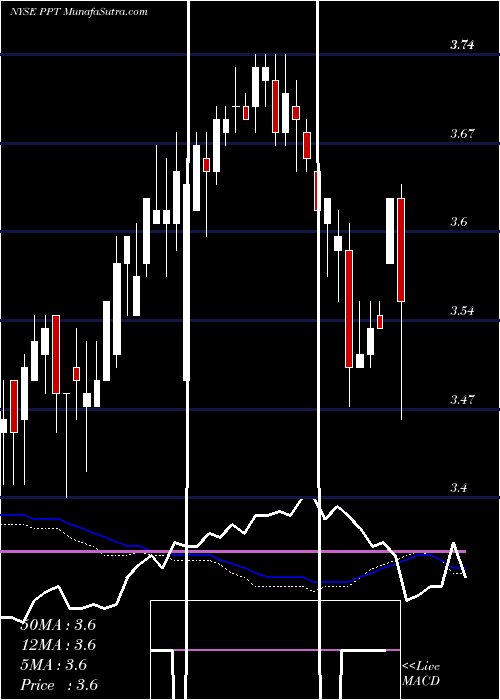This screenshot has width=500, height=700.
Task: Click the 3.54 price level label
Action: pyautogui.click(x=462, y=310)
